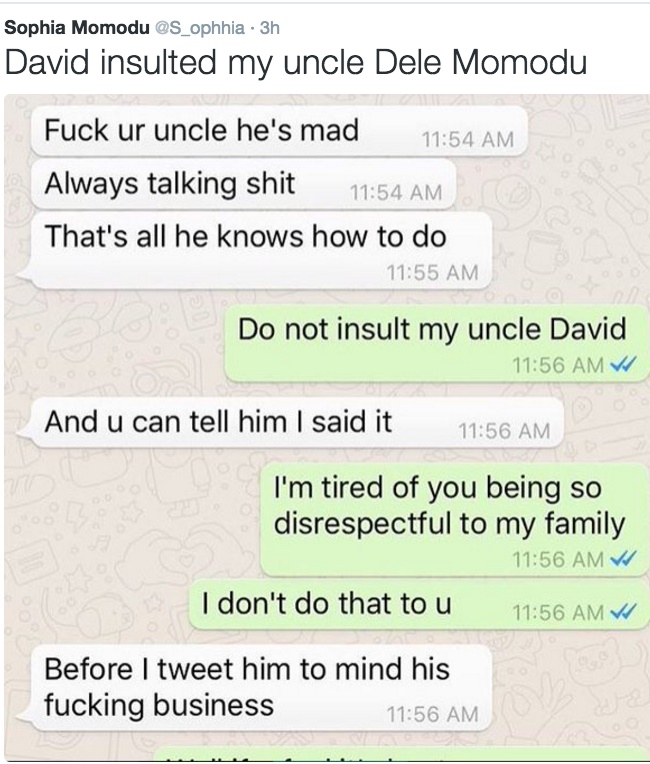This screenshot has width=650, height=764.
Task: Select the green 'Do not insult my uncle David' bubble
Action: [436, 343]
